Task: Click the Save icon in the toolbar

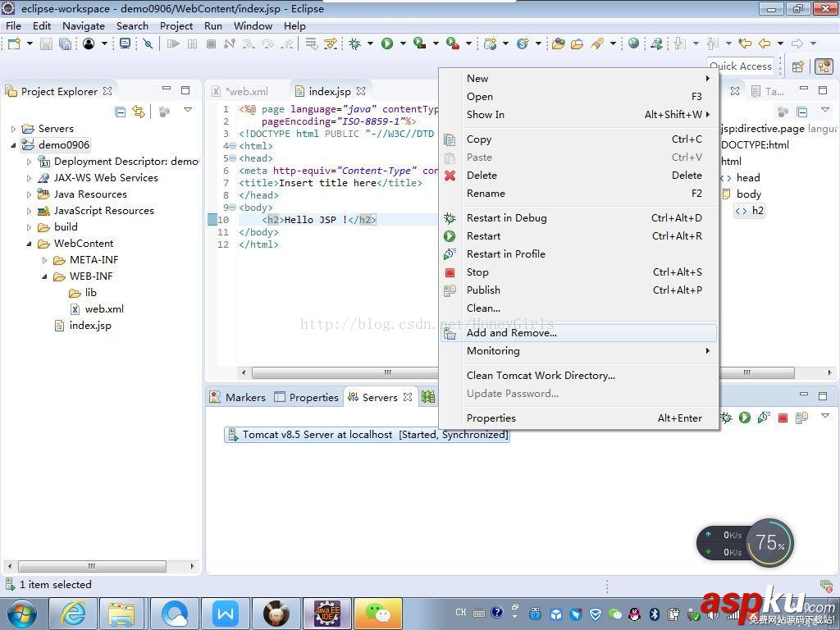Action: pos(47,44)
